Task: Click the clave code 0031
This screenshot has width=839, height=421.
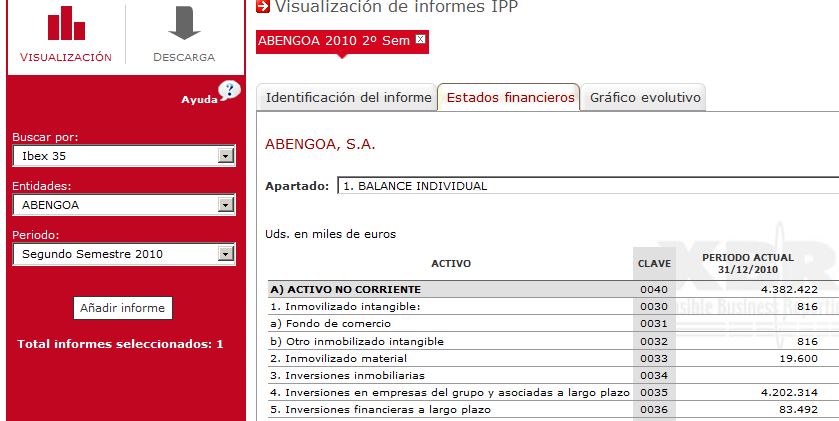Action: (x=654, y=324)
